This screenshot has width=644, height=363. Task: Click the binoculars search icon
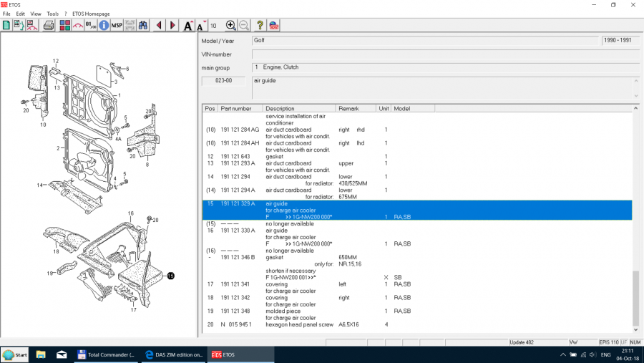[143, 26]
